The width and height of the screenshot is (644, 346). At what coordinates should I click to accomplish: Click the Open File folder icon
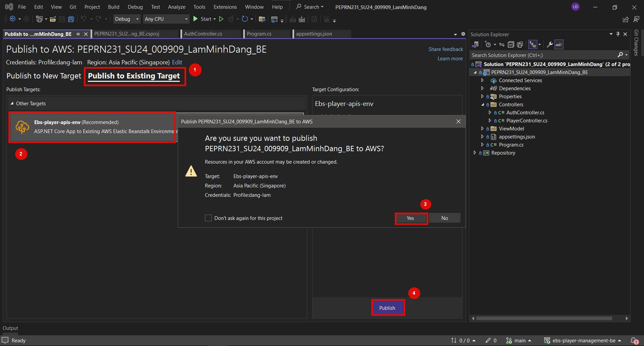click(53, 19)
